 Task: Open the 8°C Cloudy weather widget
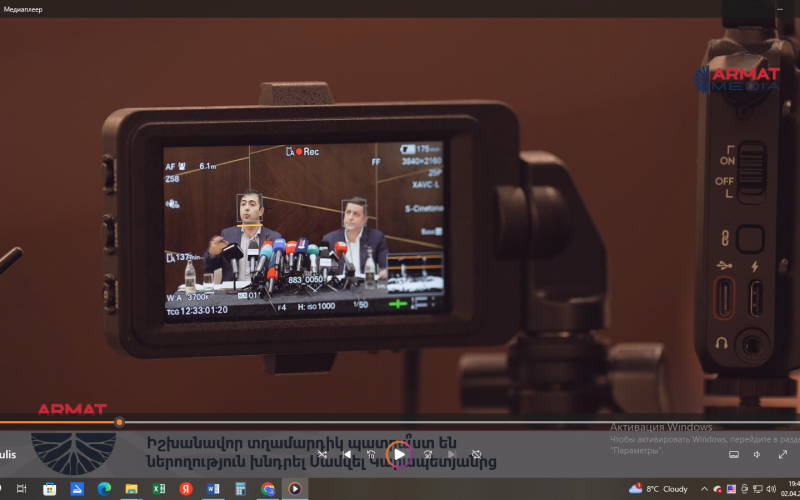point(659,489)
